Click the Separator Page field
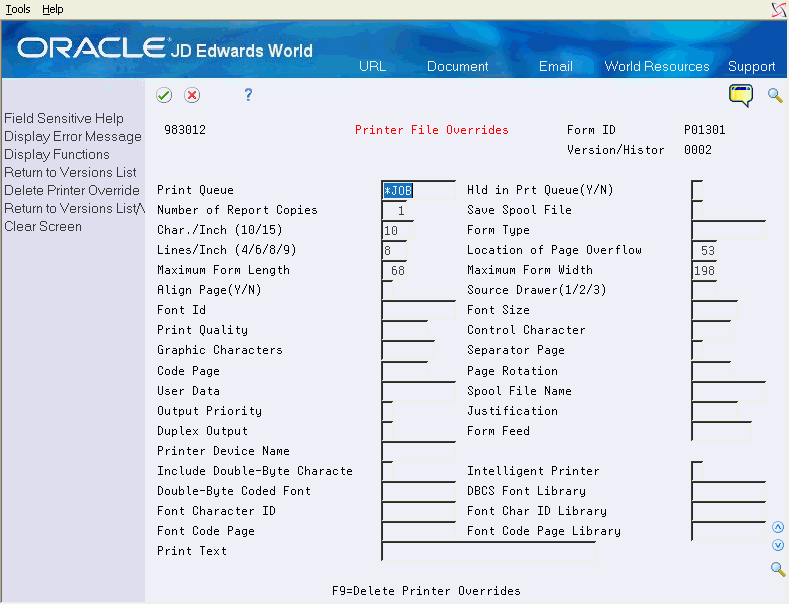Image resolution: width=789 pixels, height=604 pixels. coord(697,350)
